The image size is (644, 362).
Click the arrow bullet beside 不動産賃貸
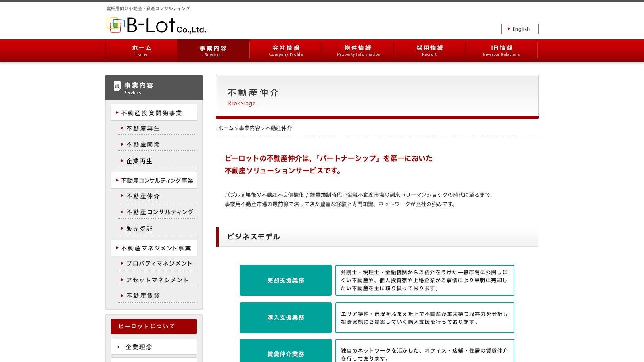[122, 295]
